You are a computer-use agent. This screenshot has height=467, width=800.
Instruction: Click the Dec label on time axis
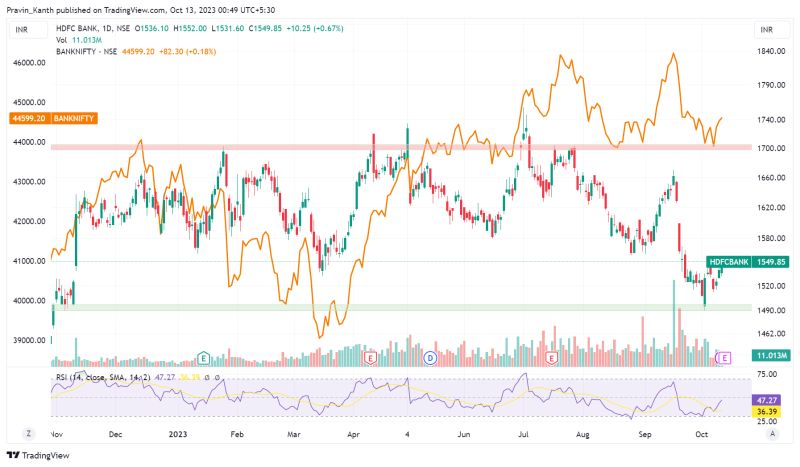(x=116, y=434)
